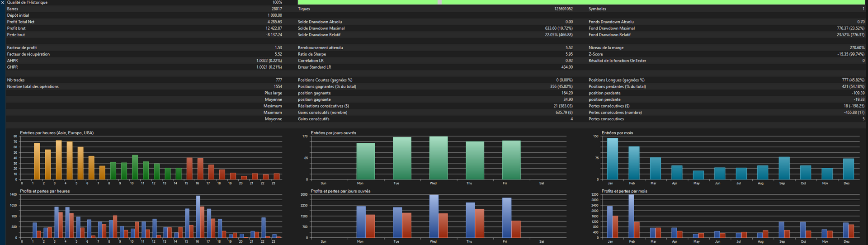
Task: Select the largest losing position "-109.39"
Action: point(858,93)
